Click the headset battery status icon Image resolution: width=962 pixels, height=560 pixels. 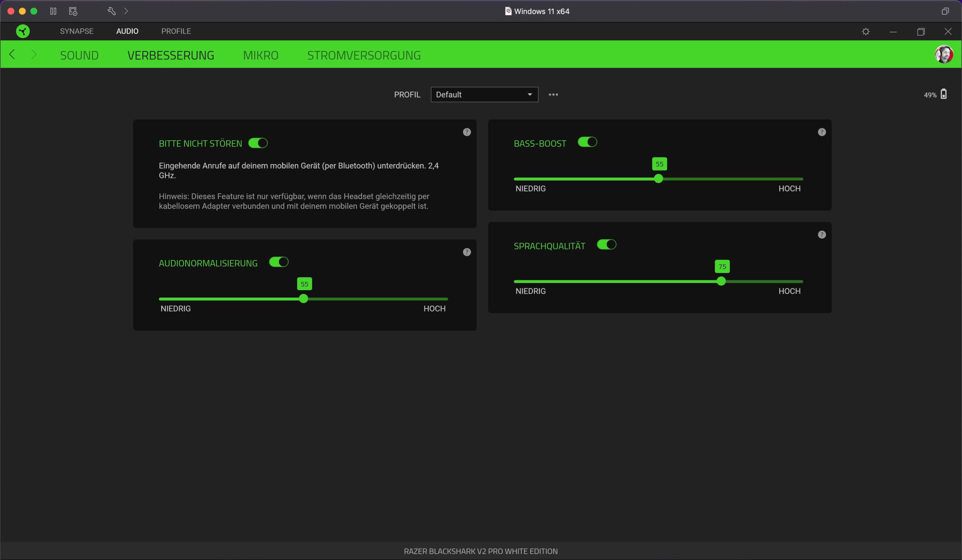943,94
